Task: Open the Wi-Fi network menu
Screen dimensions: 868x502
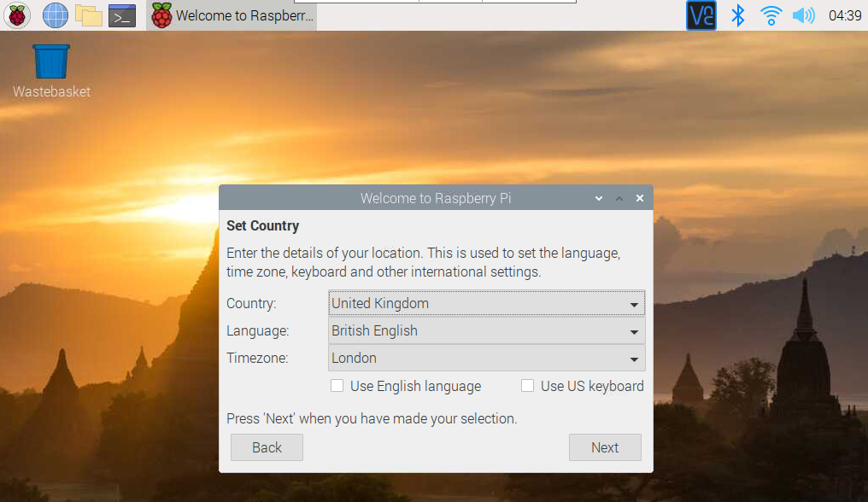Action: (771, 15)
